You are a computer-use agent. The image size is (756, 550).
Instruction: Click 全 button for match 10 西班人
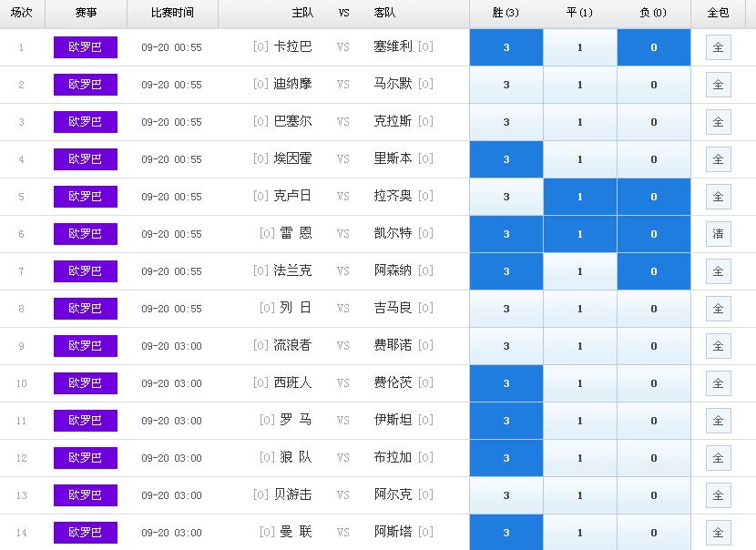pyautogui.click(x=719, y=383)
